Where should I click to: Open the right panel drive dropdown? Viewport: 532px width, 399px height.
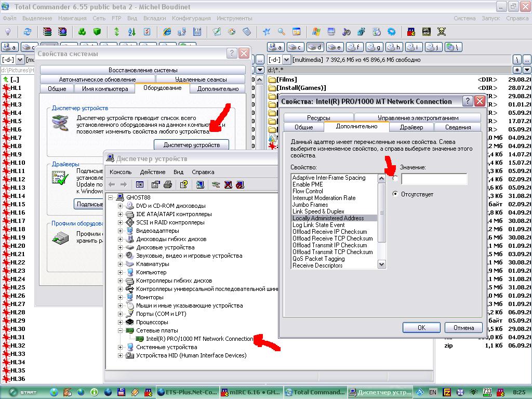click(274, 60)
